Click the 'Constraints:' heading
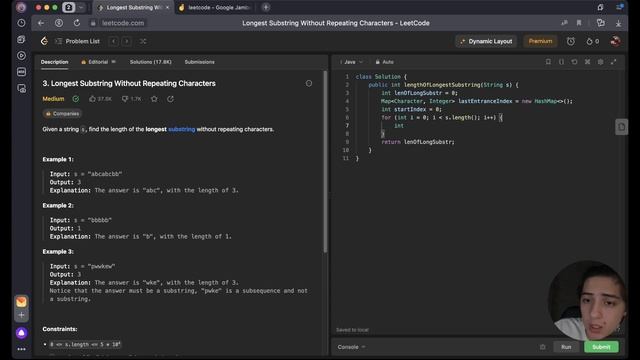 click(60, 329)
